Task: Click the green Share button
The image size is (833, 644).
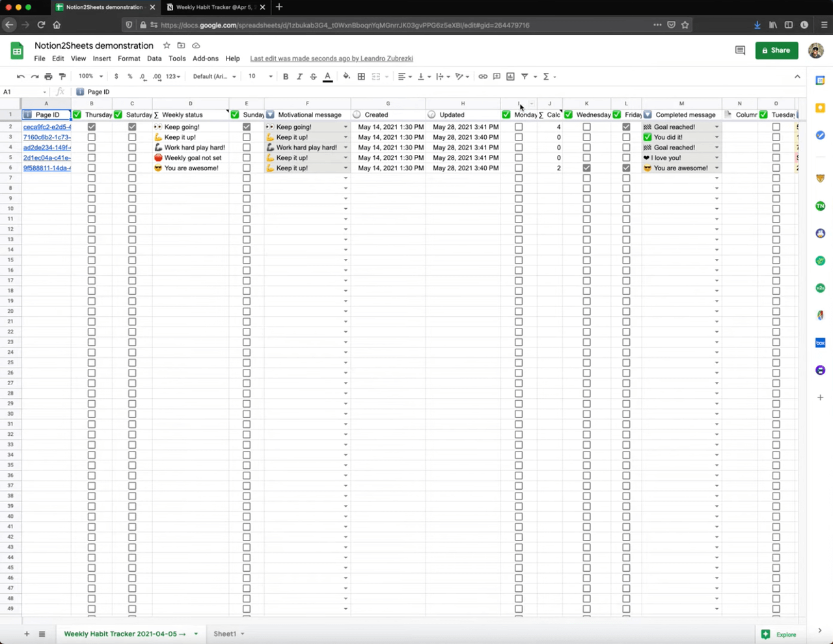Action: click(776, 50)
